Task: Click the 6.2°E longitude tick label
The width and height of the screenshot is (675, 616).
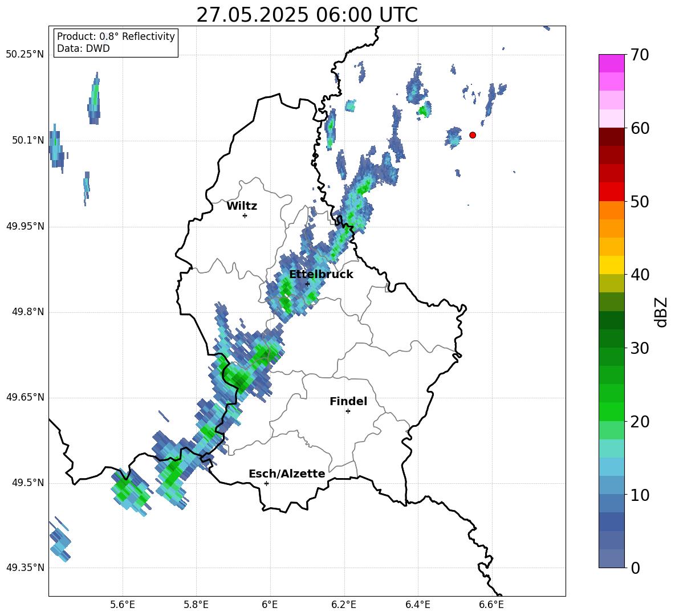Action: [344, 605]
